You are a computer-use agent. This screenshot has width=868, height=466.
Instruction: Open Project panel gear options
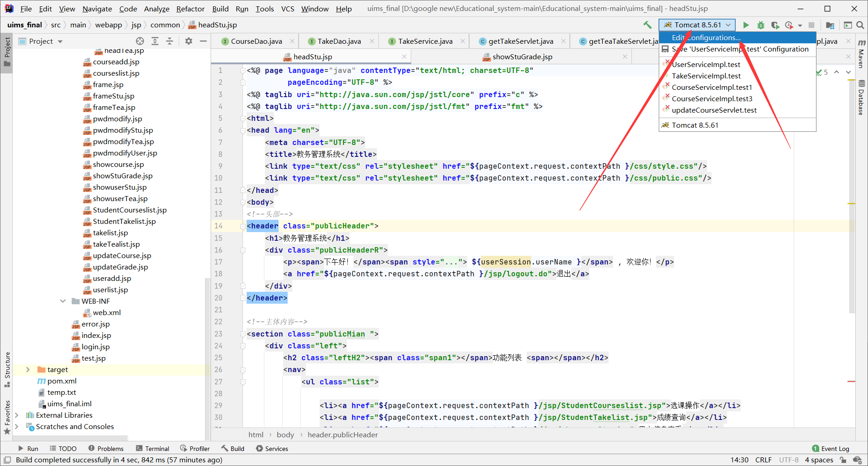[x=189, y=41]
